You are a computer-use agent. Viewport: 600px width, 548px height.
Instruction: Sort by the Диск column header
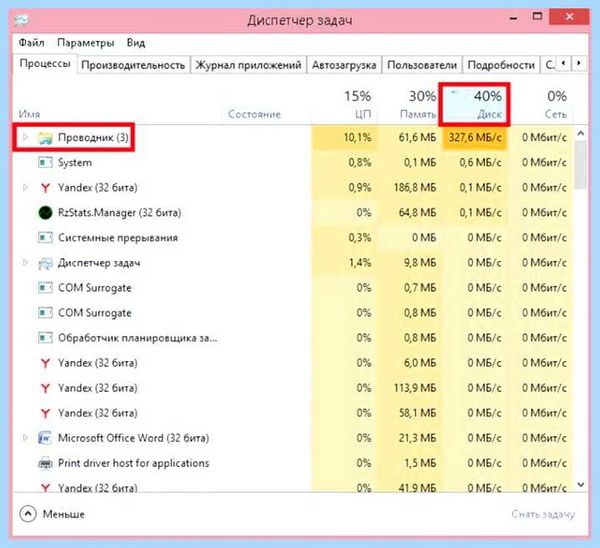click(x=474, y=103)
